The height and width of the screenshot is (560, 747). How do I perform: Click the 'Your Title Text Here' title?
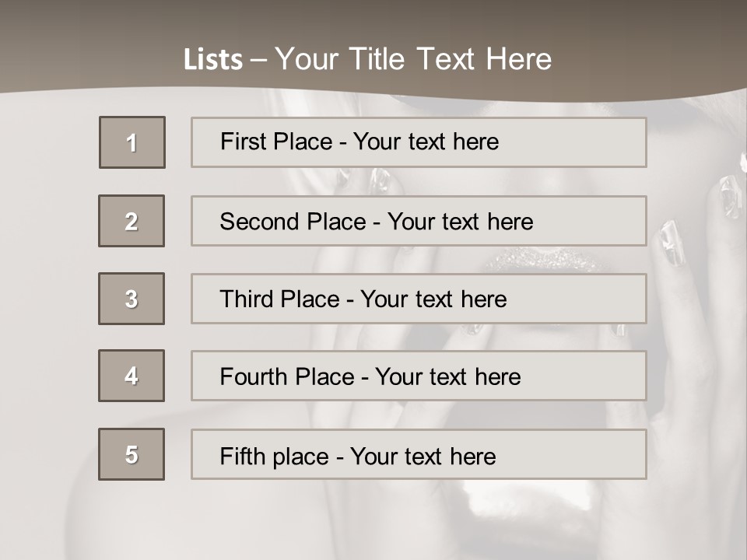click(412, 59)
